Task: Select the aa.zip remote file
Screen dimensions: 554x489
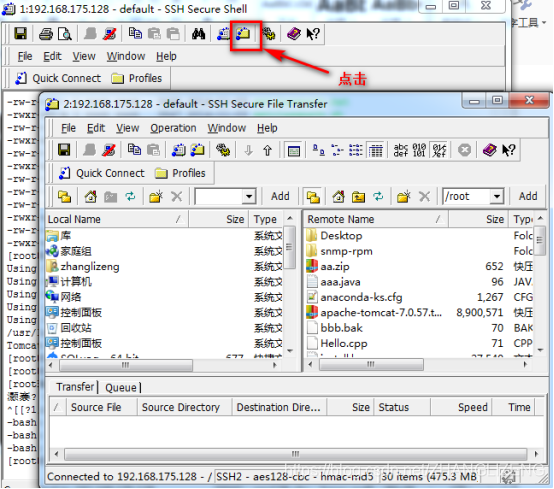Action: click(x=334, y=266)
